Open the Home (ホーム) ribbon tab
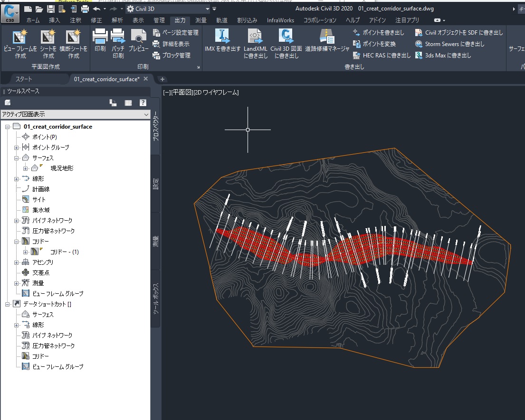Image resolution: width=525 pixels, height=420 pixels. click(x=33, y=20)
